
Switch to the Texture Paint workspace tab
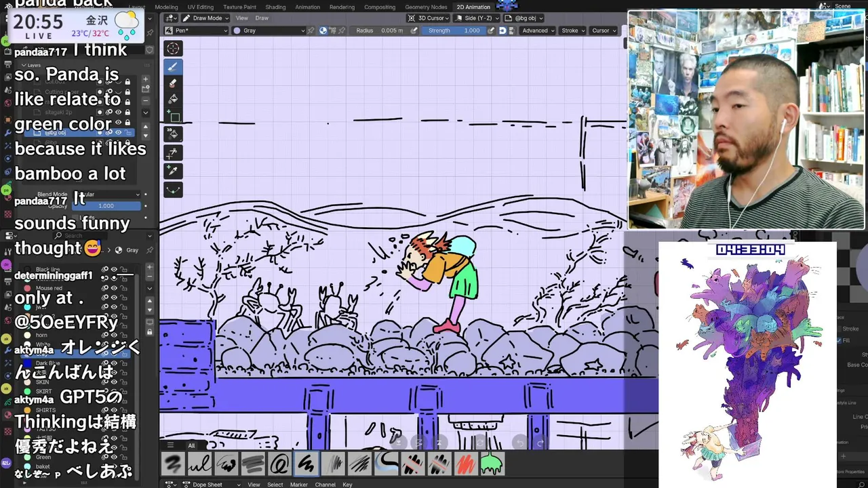(x=239, y=7)
